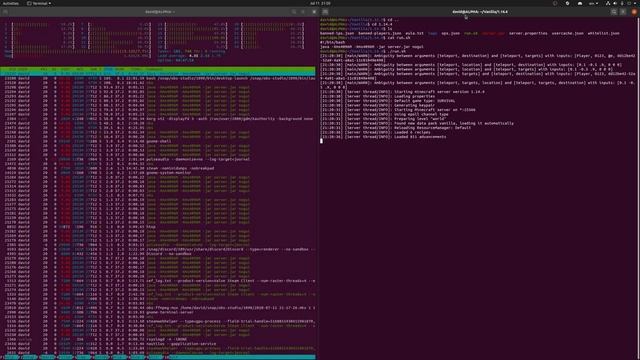Close the right terminal with orange button

(634, 12)
